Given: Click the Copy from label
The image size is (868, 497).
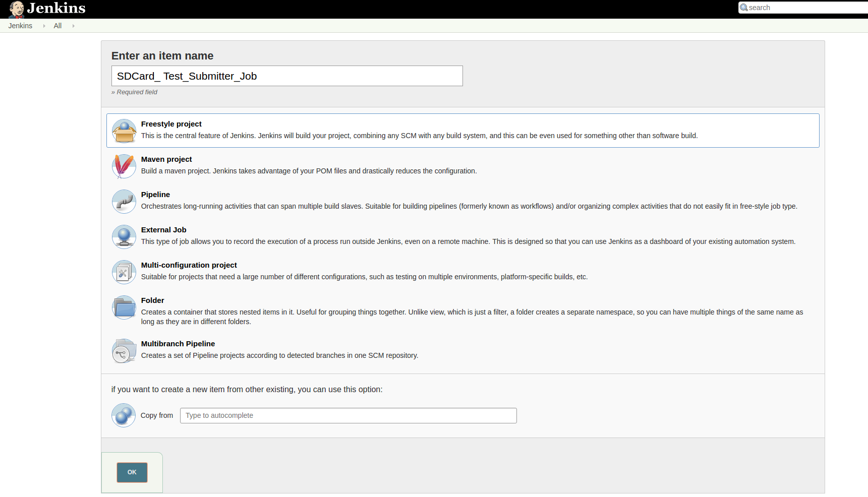Looking at the screenshot, I should tap(157, 415).
